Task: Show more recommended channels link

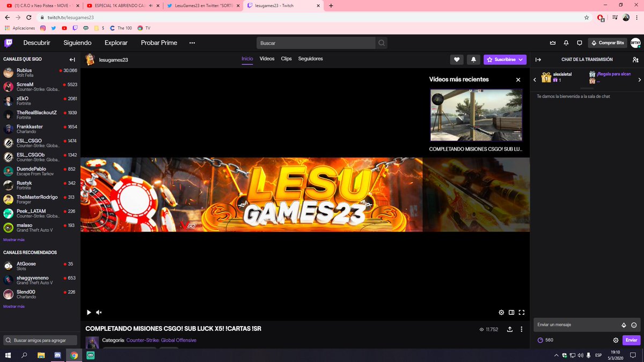Action: [14, 306]
